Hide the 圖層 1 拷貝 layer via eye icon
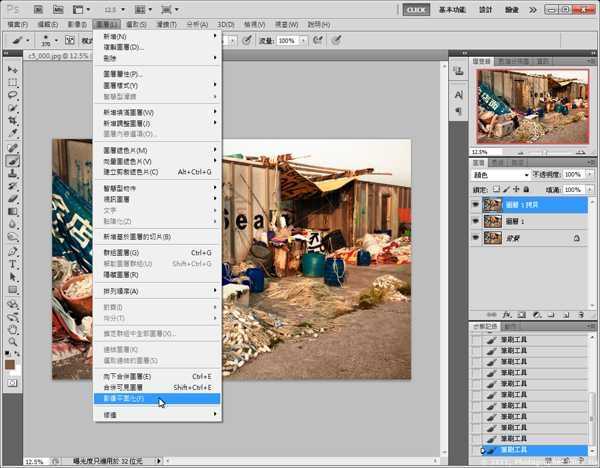The height and width of the screenshot is (468, 600). coord(475,204)
